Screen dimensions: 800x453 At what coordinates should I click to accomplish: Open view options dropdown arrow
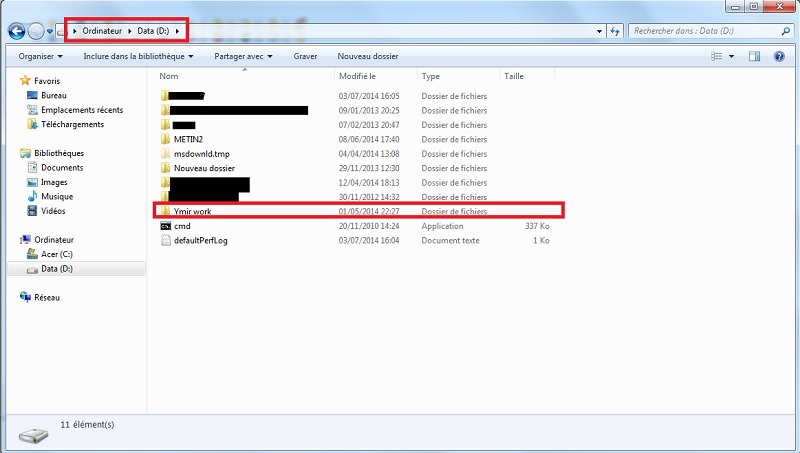(732, 56)
